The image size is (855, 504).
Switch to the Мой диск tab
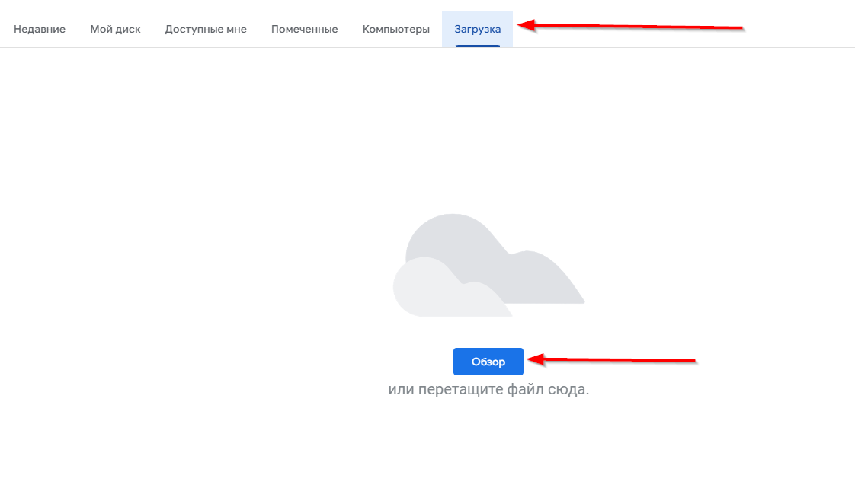(115, 30)
